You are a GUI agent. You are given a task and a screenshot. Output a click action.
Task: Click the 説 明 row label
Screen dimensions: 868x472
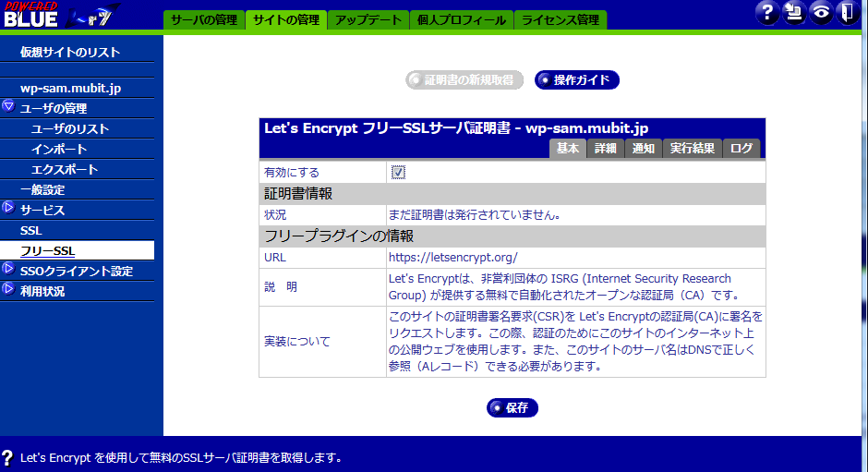click(x=281, y=287)
